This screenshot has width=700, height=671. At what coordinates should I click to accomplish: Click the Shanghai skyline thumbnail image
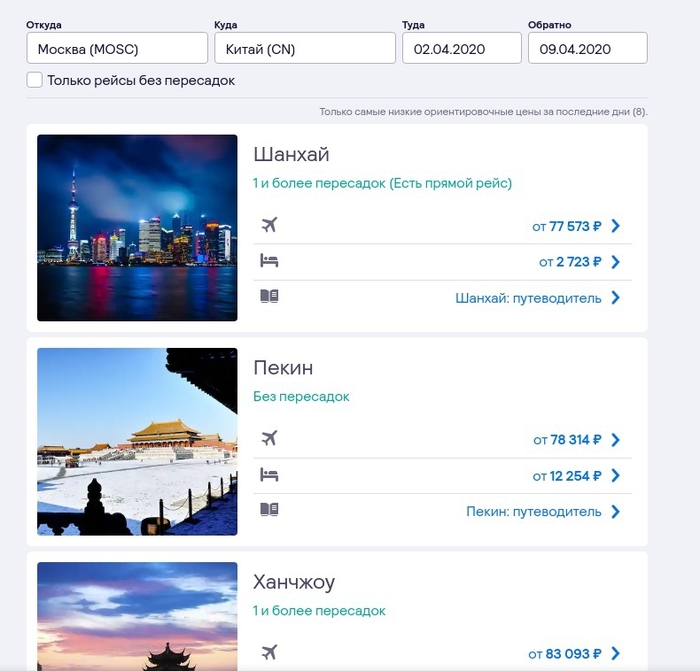137,228
